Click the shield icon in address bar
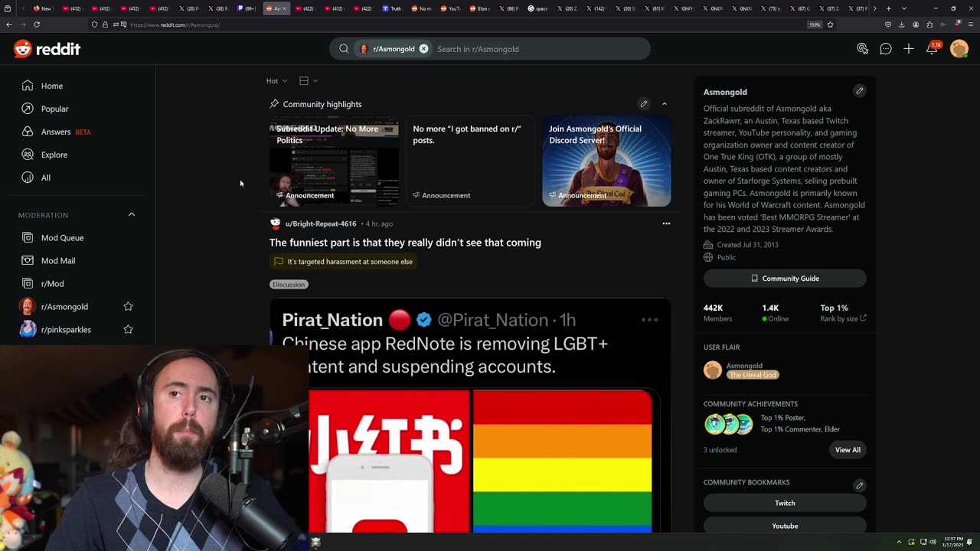Image resolution: width=980 pixels, height=551 pixels. (95, 24)
